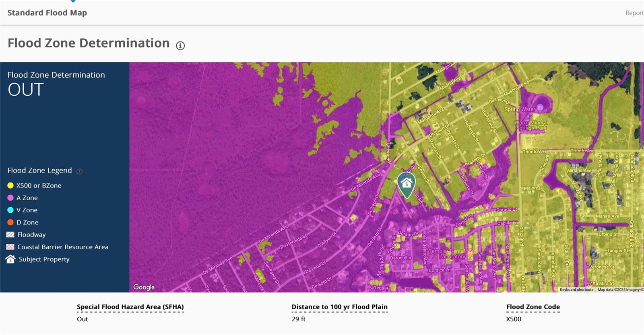Click Warm Mineral Springs Park map label
This screenshot has height=335, width=644.
click(x=531, y=125)
